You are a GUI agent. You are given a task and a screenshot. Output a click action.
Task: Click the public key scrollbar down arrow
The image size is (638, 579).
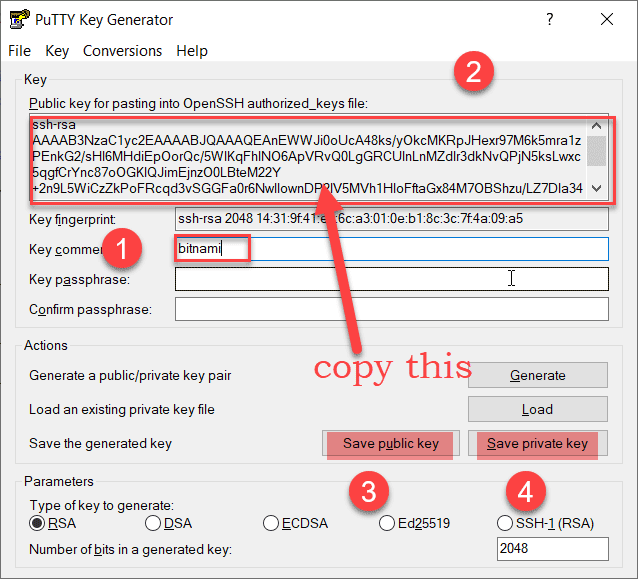tap(596, 188)
